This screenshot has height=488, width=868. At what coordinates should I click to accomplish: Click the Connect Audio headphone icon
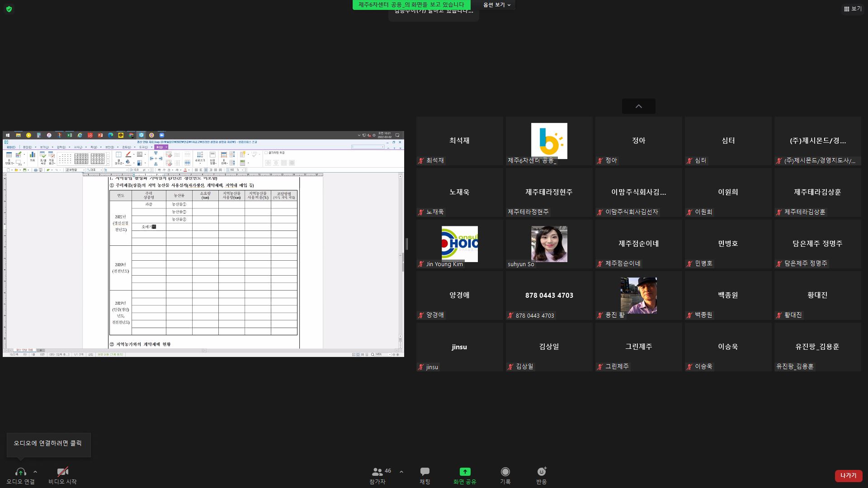point(20,472)
